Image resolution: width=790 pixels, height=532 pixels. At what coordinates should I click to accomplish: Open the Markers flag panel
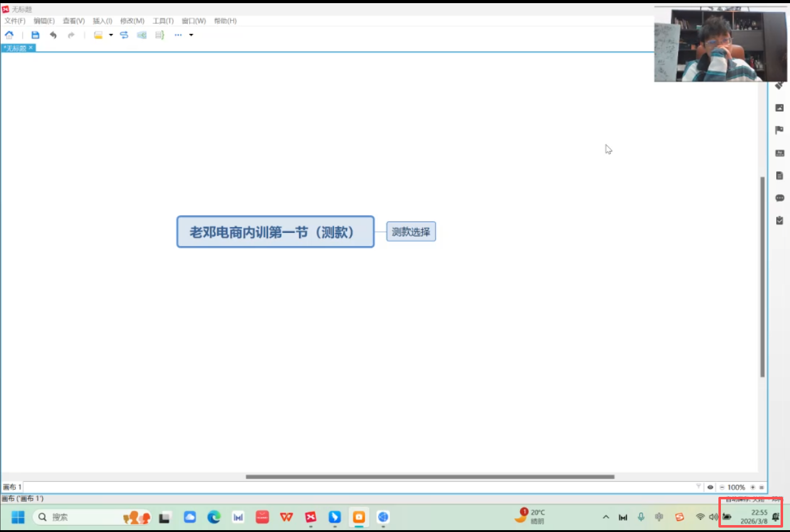point(779,130)
